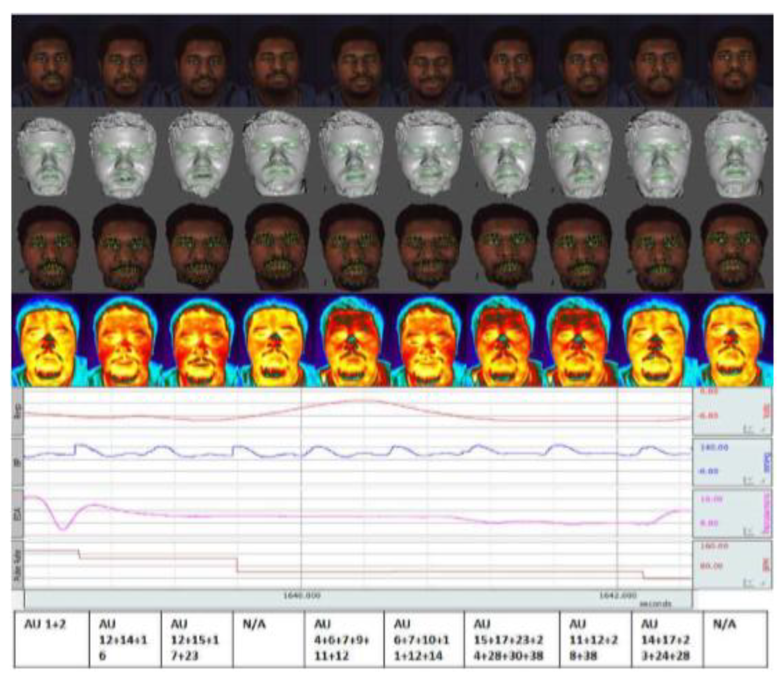Click the seconds label on time axis
The width and height of the screenshot is (784, 678).
[655, 604]
